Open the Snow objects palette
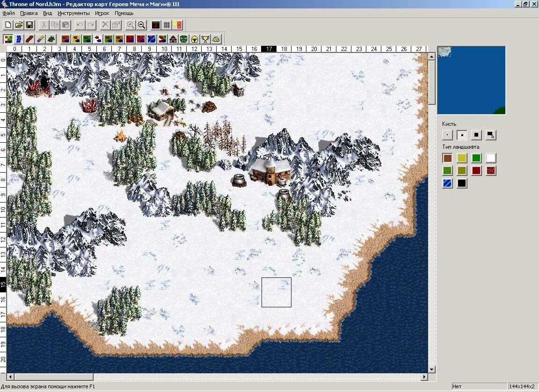Screen dimensions: 539x392 (98, 39)
